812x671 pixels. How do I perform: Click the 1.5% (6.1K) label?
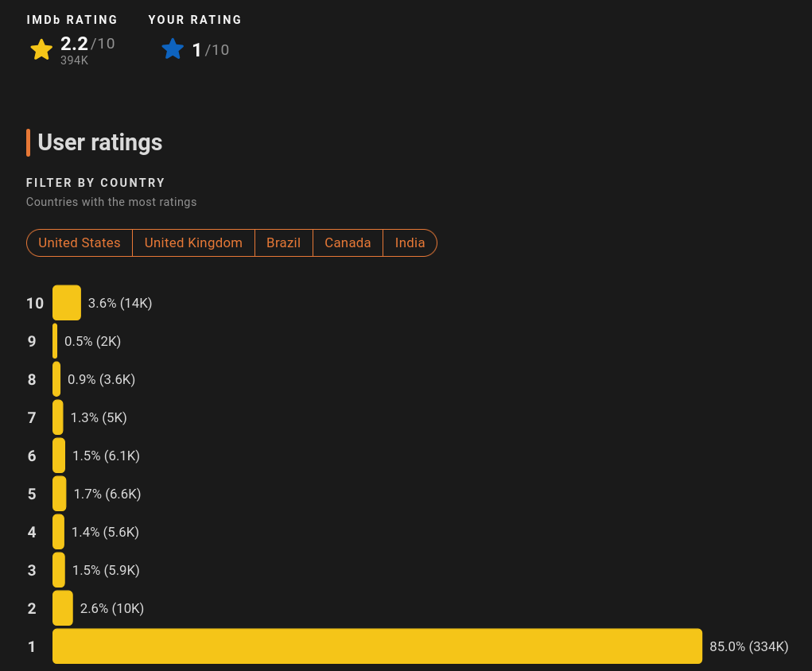click(x=106, y=456)
